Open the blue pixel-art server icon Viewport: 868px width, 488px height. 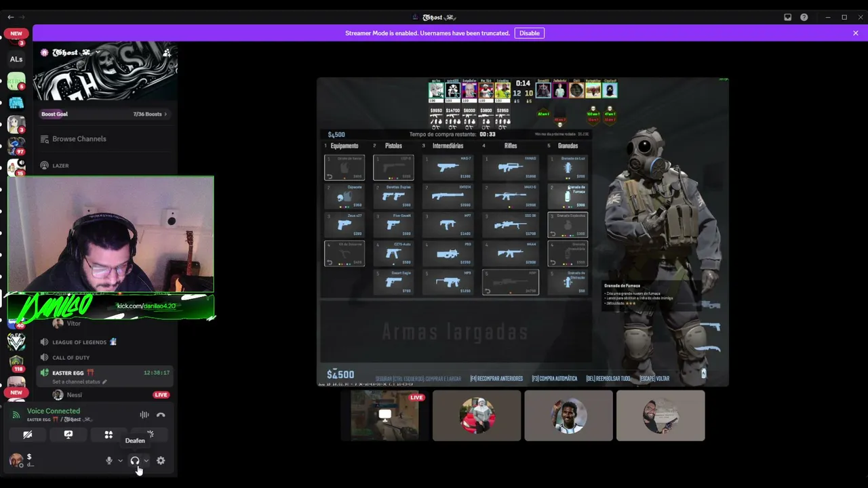pyautogui.click(x=16, y=103)
